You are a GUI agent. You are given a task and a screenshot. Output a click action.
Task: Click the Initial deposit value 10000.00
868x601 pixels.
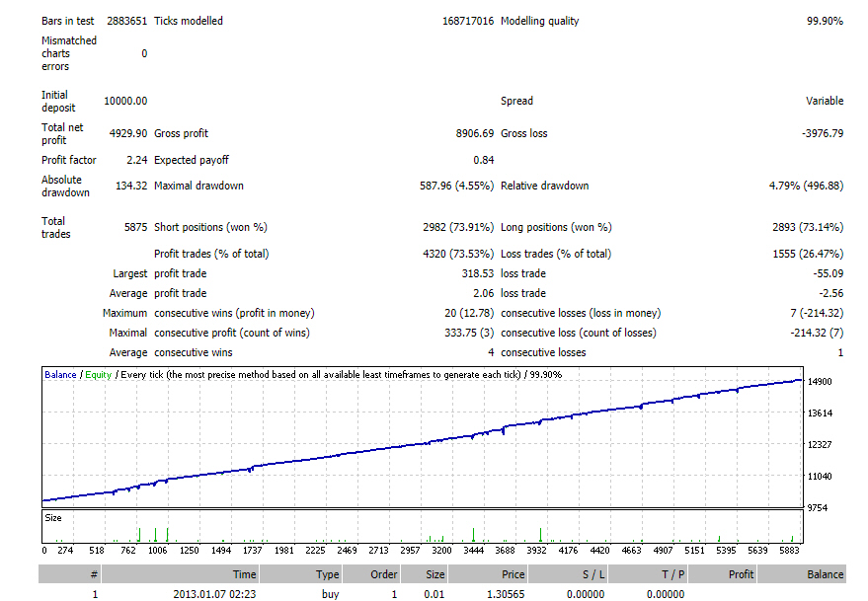[125, 101]
